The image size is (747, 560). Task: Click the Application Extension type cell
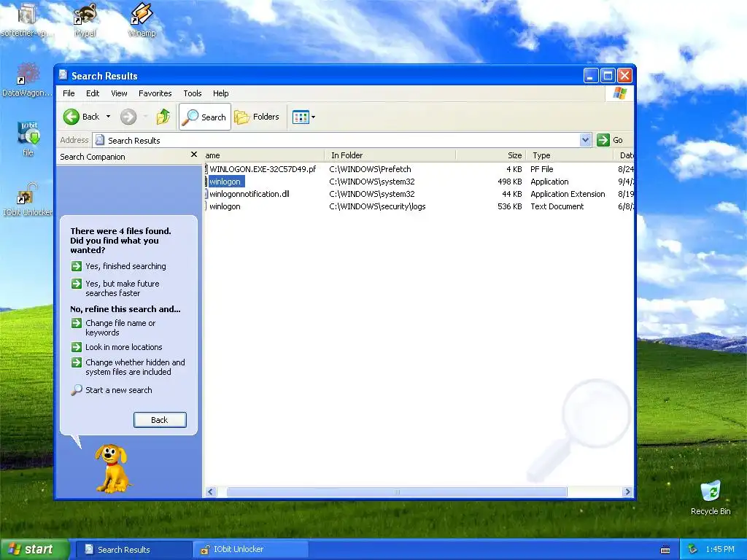pos(568,194)
